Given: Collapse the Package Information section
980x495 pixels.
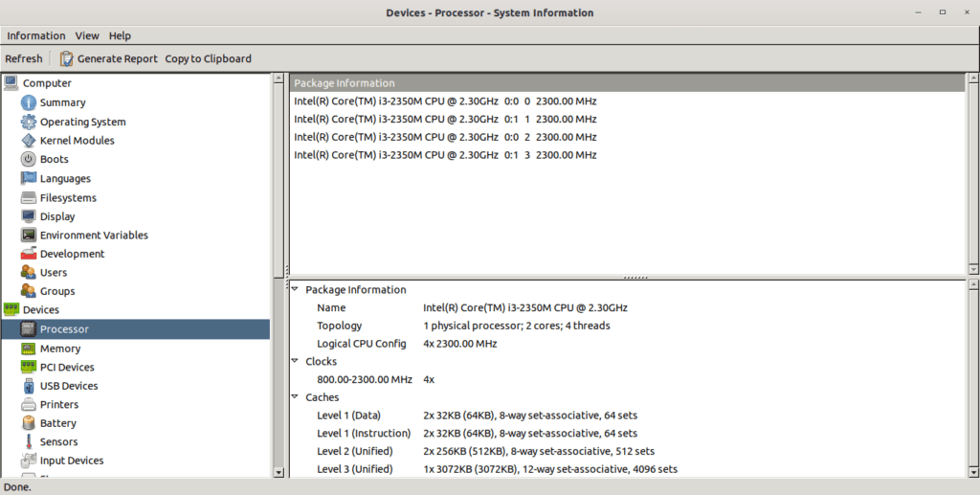Looking at the screenshot, I should click(295, 290).
